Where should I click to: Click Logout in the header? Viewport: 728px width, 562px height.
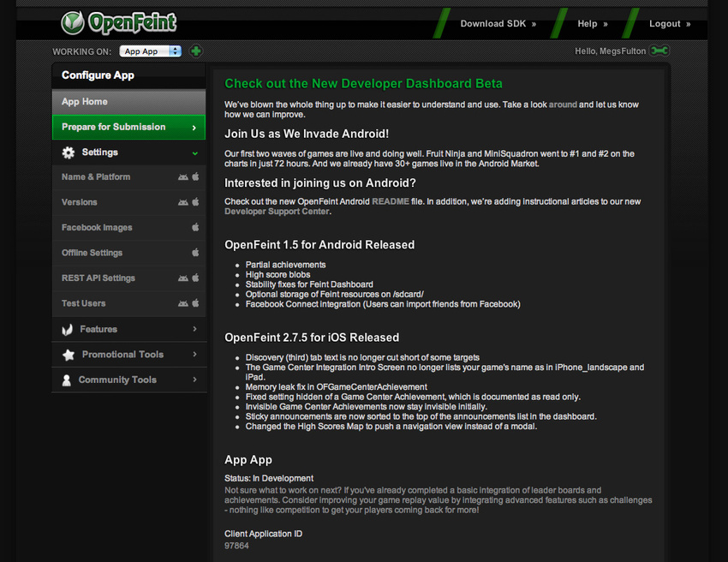tap(670, 24)
